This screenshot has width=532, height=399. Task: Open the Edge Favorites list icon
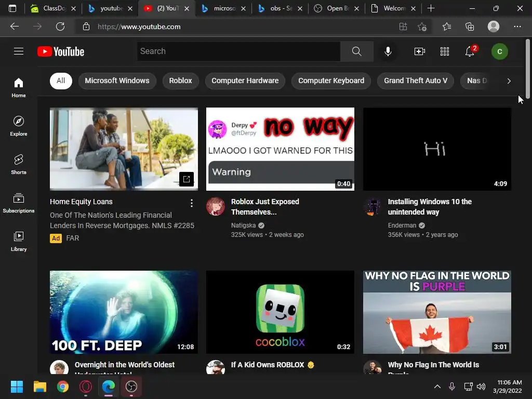[x=447, y=26]
